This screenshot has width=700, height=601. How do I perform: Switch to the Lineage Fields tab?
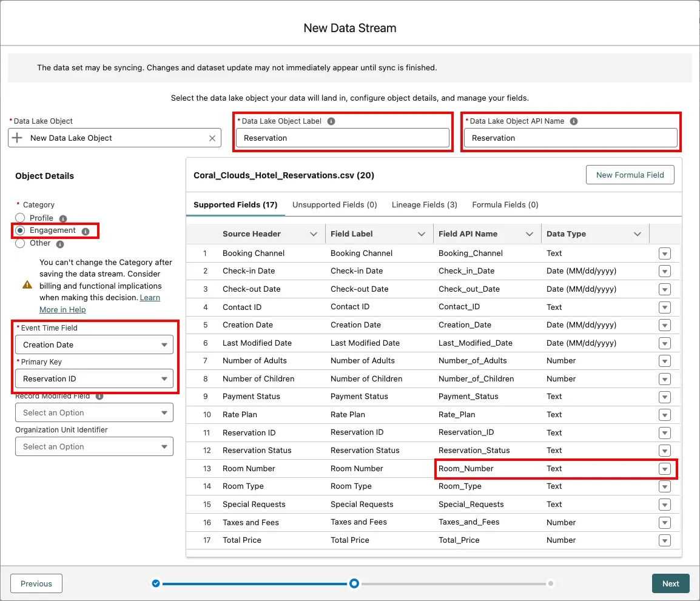pyautogui.click(x=424, y=205)
